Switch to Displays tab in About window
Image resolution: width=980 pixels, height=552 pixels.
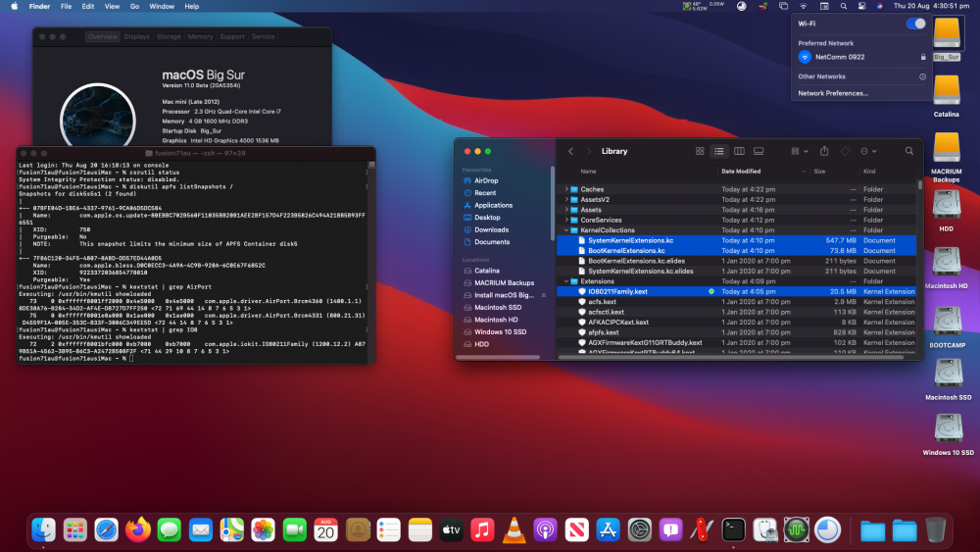tap(137, 37)
